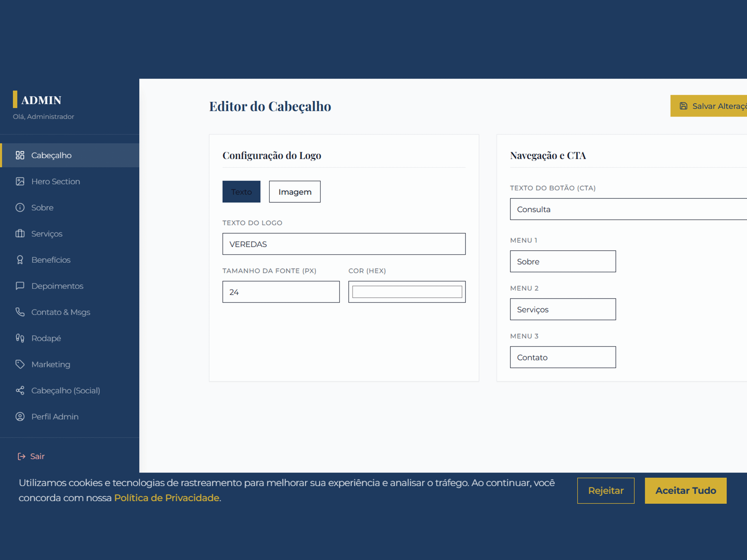Accept cookies with Aceitar Tudo
Viewport: 747px width, 560px height.
tap(685, 491)
